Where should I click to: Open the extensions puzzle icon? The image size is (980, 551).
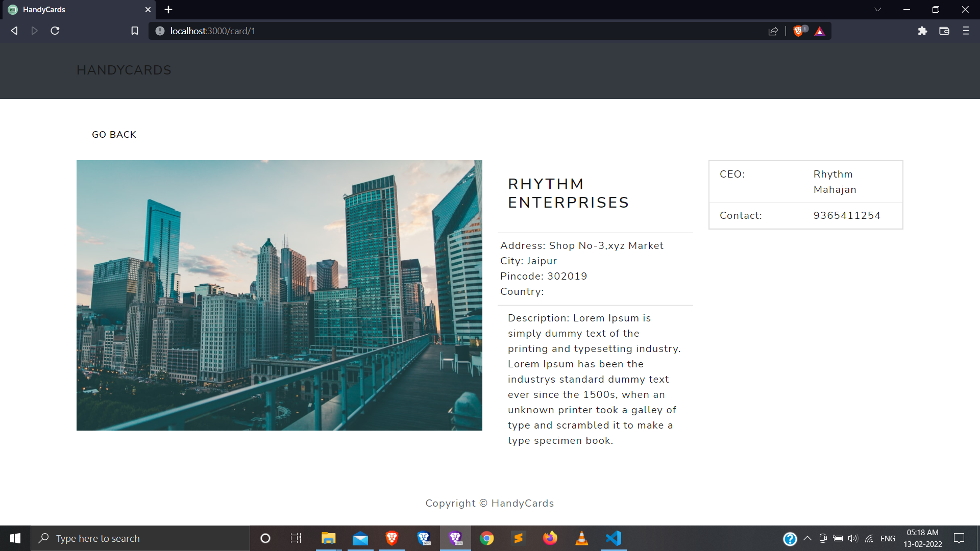click(x=922, y=31)
